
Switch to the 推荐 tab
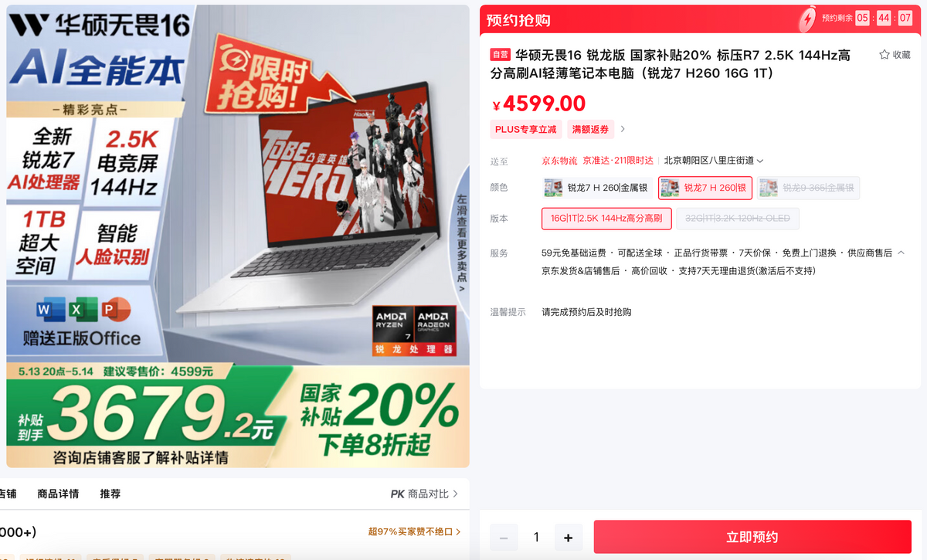(x=110, y=494)
